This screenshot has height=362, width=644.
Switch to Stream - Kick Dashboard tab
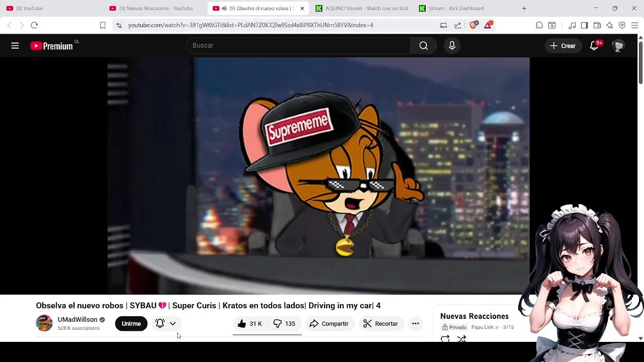[465, 8]
